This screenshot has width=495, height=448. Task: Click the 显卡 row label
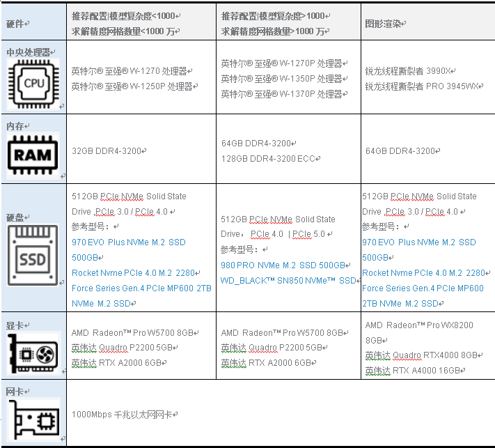coord(15,325)
